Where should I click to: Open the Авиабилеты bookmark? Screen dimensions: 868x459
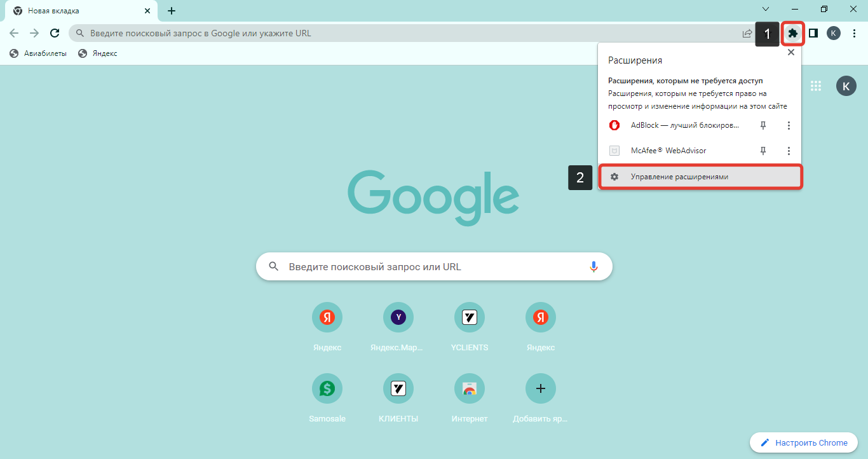(x=38, y=53)
